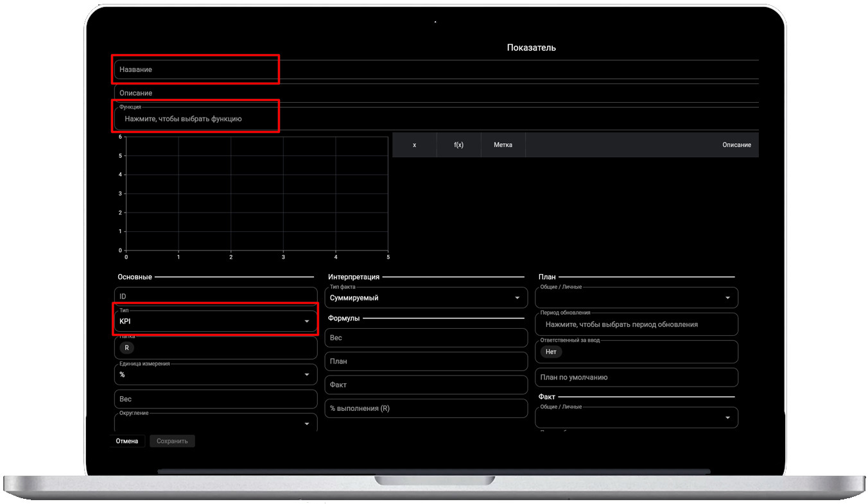This screenshot has width=868, height=504.
Task: Click the Факт formula input field
Action: tap(426, 385)
